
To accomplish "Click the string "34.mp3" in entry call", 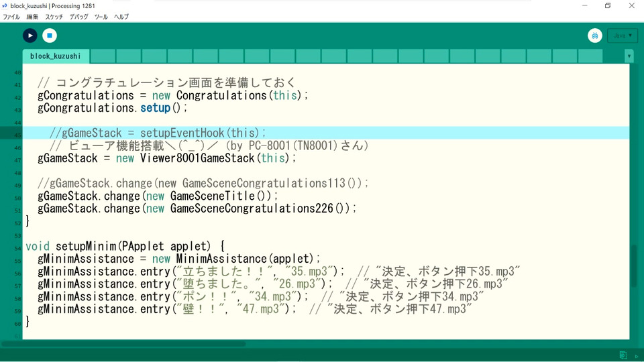I will [x=273, y=297].
